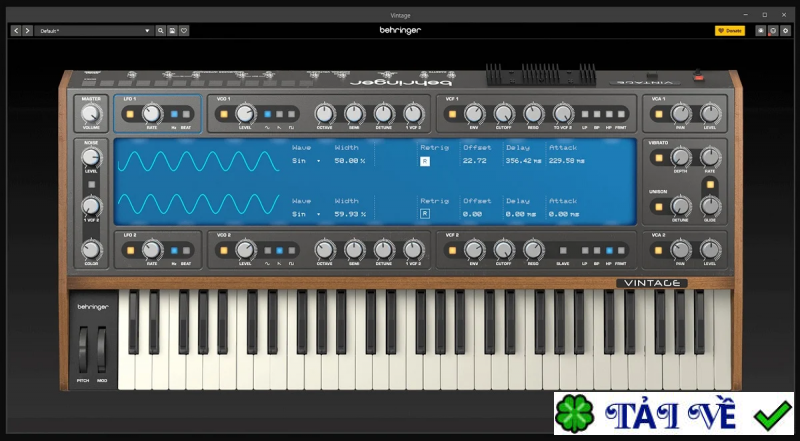Select HP filter type on VCF 2
The width and height of the screenshot is (800, 441).
pos(609,251)
